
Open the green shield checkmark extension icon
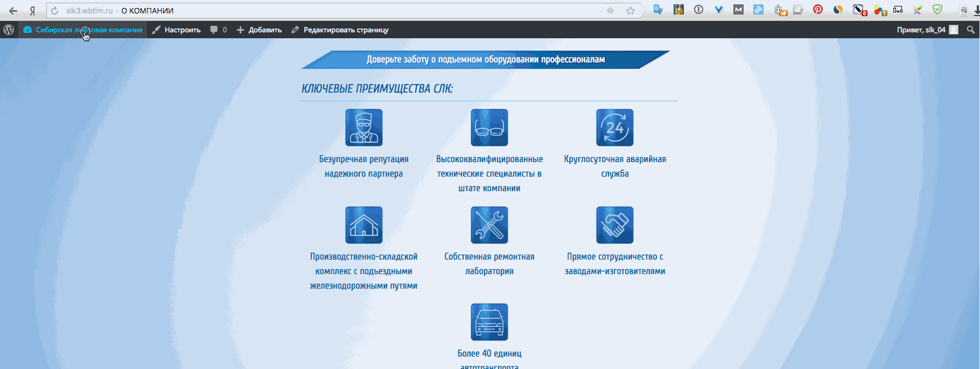(x=937, y=10)
